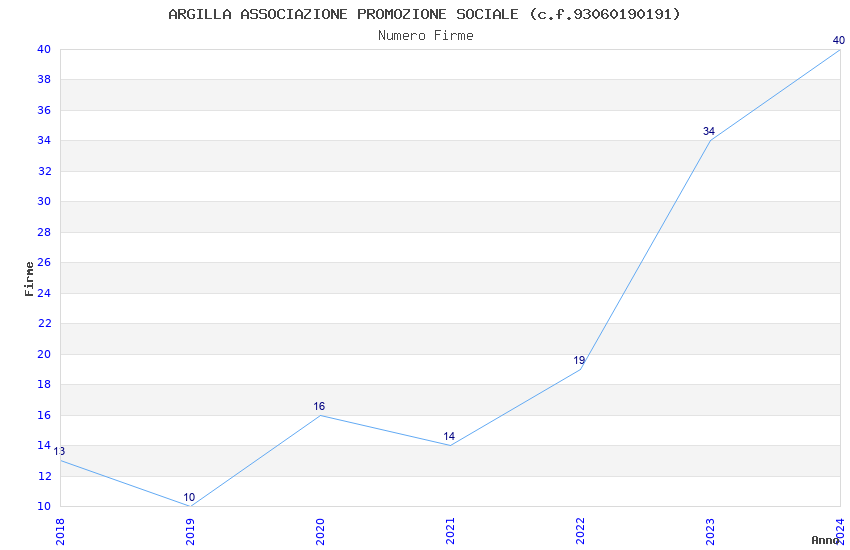Click the chart title ARGILLA ASSOCIAZIONE PROMOZIONE SOCIALE
This screenshot has width=850, height=550.
[424, 14]
